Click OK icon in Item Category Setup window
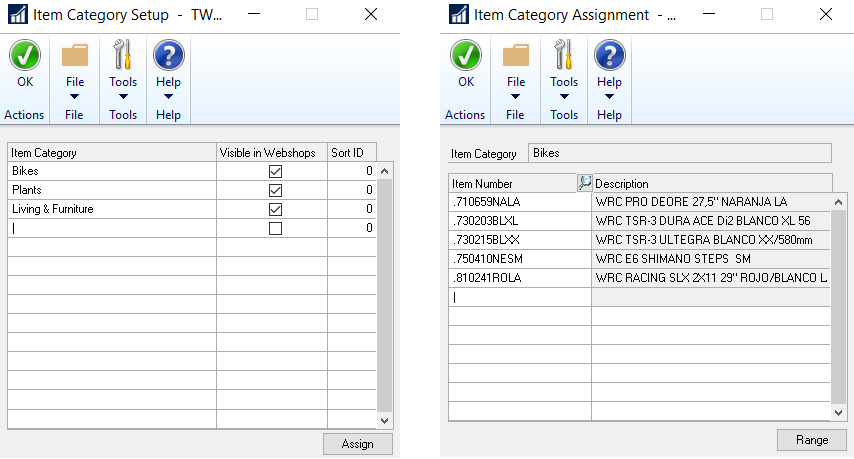The image size is (854, 459). point(25,55)
